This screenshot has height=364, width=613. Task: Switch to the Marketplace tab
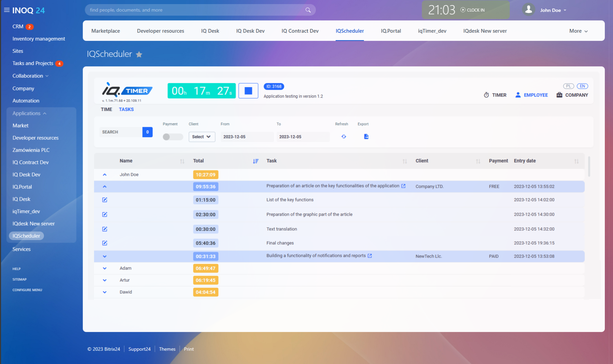pyautogui.click(x=106, y=31)
